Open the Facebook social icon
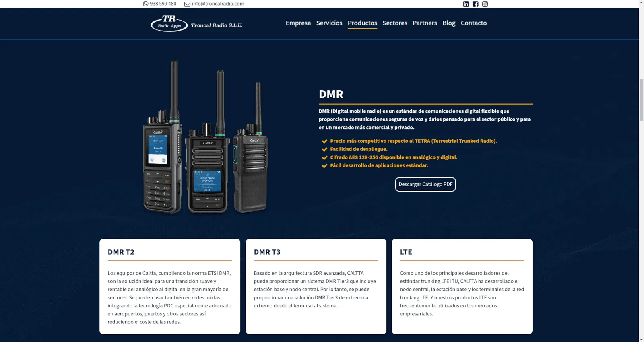Image resolution: width=644 pixels, height=342 pixels. point(475,4)
